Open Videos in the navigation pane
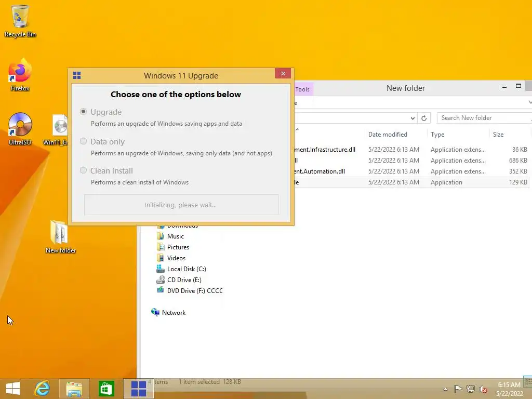Image resolution: width=532 pixels, height=399 pixels. [177, 258]
